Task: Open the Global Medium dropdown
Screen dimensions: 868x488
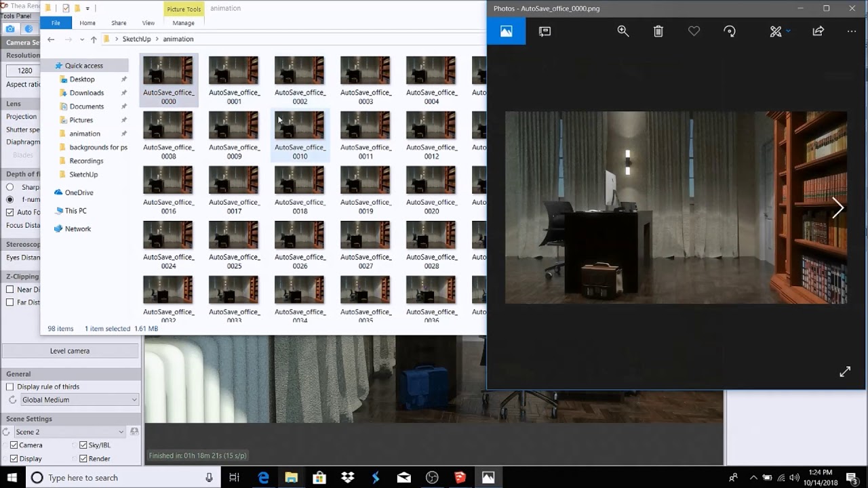Action: [79, 400]
